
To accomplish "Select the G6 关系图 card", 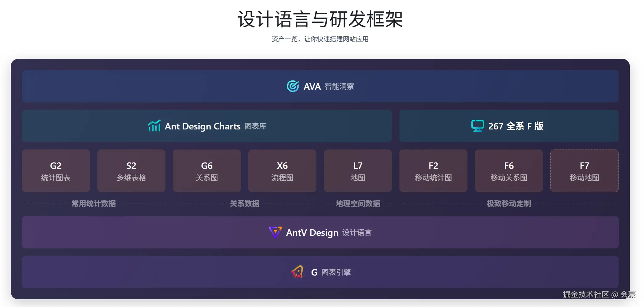I will [x=207, y=171].
